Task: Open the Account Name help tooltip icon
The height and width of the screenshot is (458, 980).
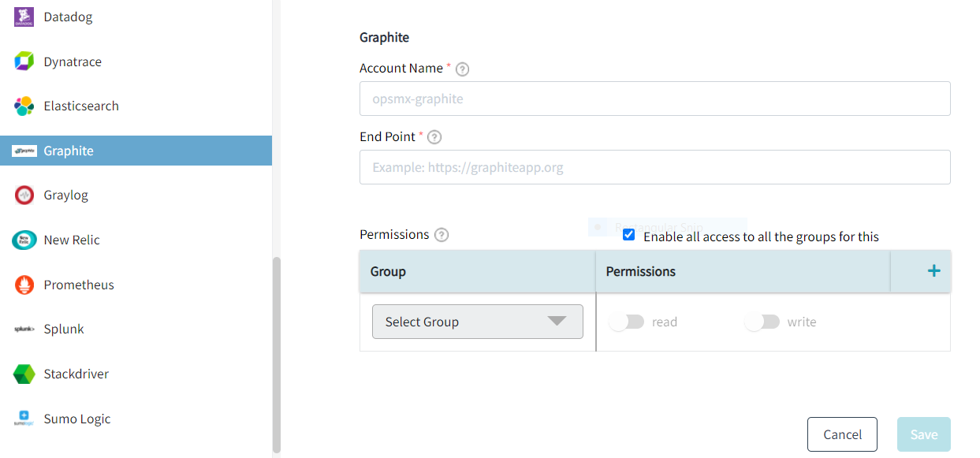Action: (x=462, y=69)
